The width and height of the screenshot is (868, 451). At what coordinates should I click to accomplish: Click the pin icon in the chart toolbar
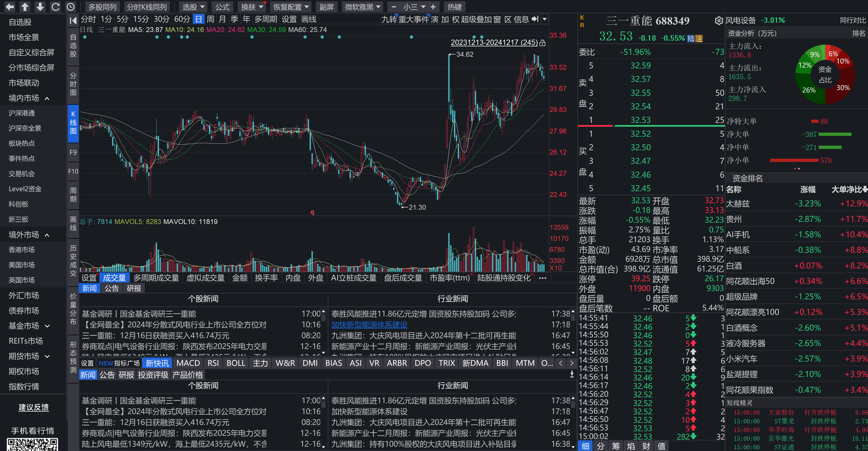[x=535, y=19]
